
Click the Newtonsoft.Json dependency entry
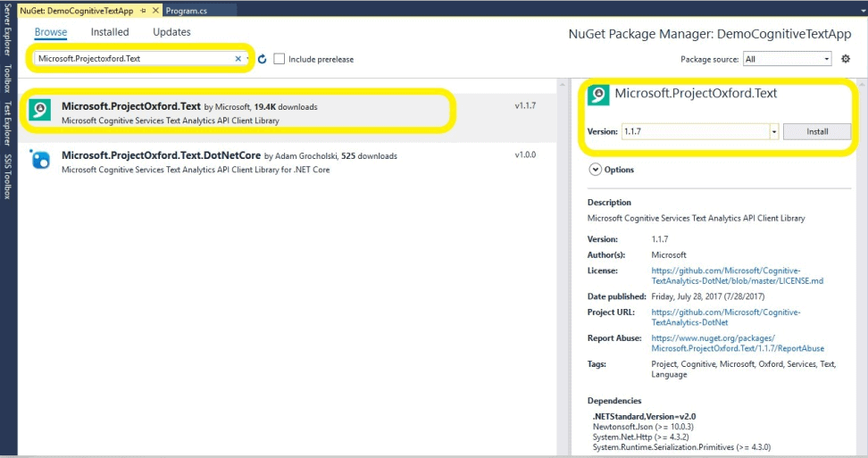click(643, 427)
